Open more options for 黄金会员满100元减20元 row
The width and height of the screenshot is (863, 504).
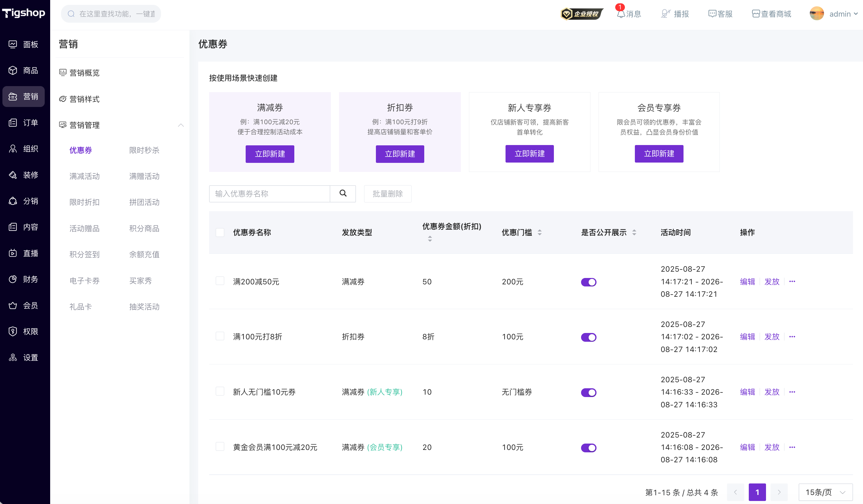click(792, 447)
